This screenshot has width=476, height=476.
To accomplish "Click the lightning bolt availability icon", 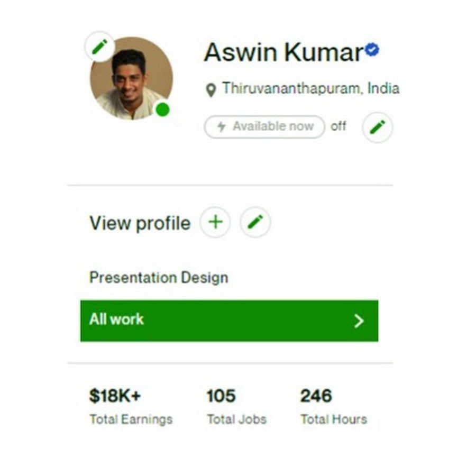I will point(222,126).
